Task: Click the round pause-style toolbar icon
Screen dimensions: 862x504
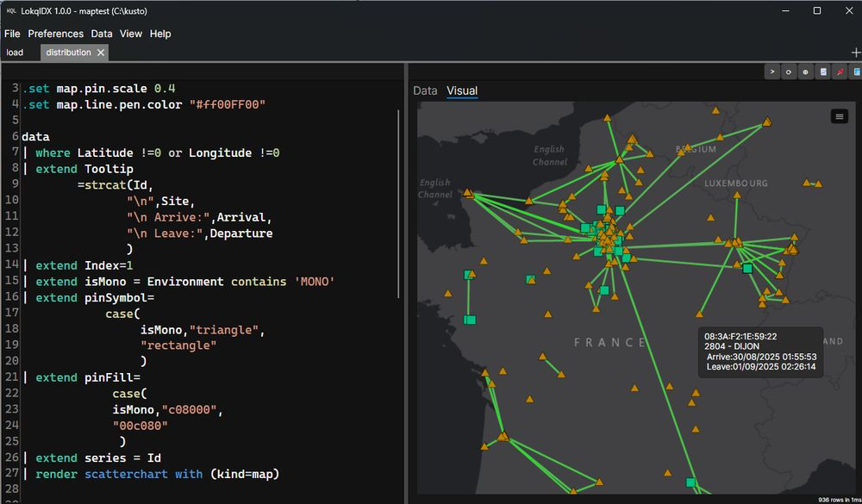Action: (x=805, y=72)
